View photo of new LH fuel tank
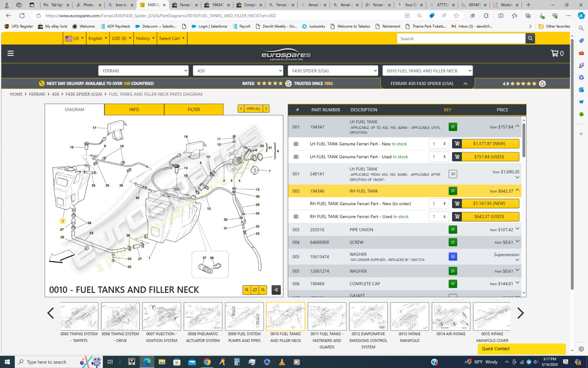The image size is (588, 368). click(x=296, y=144)
